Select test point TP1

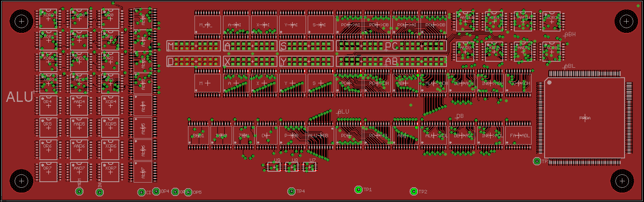358,189
